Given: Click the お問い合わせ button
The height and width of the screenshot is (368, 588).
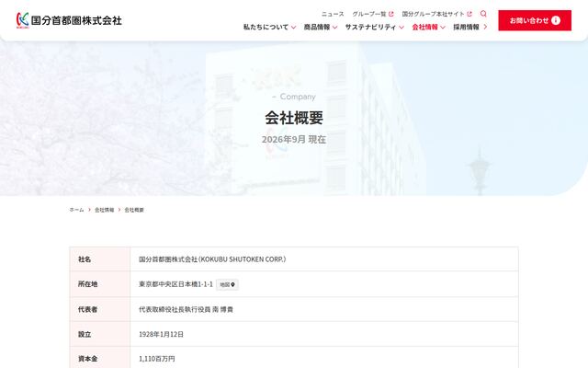Looking at the screenshot, I should [x=535, y=20].
